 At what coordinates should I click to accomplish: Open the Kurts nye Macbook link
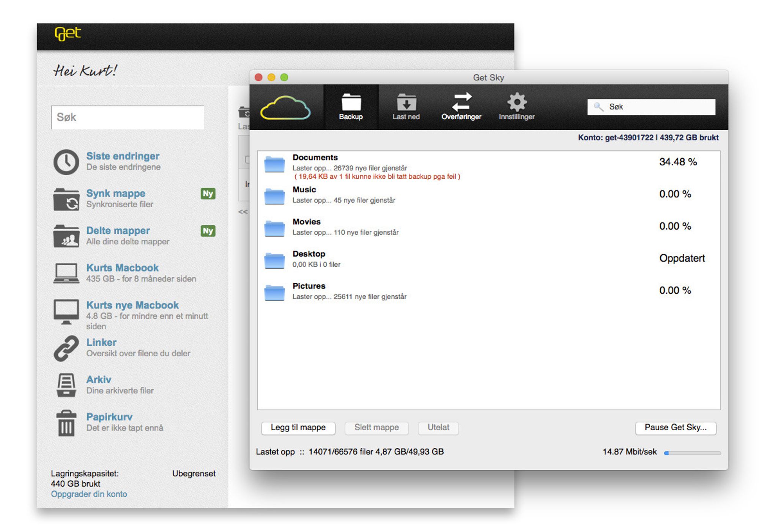click(x=132, y=305)
